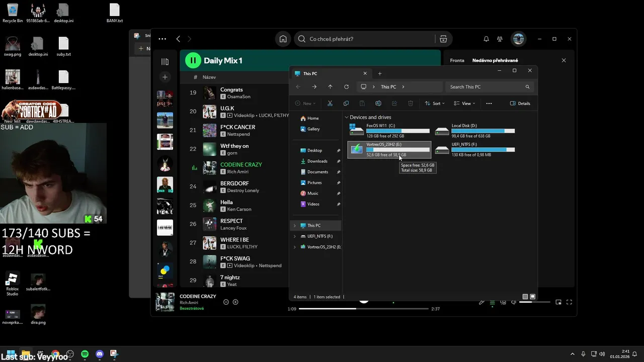Image resolution: width=644 pixels, height=362 pixels.
Task: Select Local Disk (D:) drive
Action: pos(475,130)
